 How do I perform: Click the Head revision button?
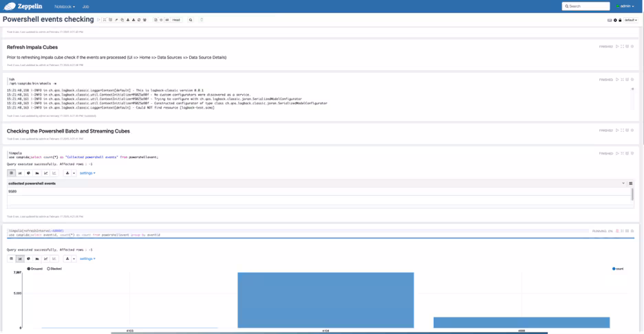(x=176, y=20)
